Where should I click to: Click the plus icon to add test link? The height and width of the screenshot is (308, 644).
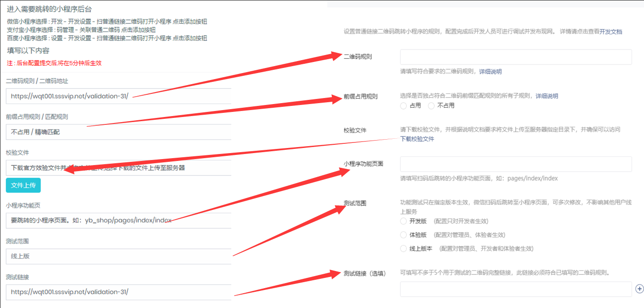640,289
